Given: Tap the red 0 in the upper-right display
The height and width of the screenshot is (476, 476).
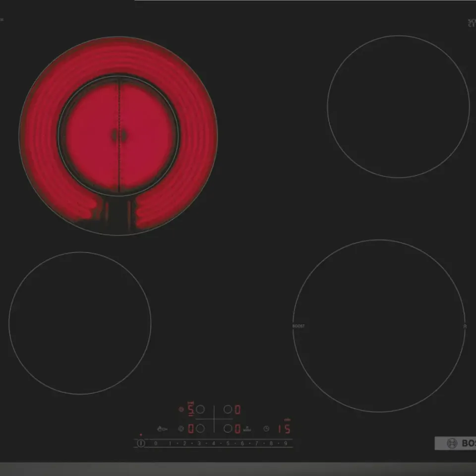Looking at the screenshot, I should click(238, 410).
